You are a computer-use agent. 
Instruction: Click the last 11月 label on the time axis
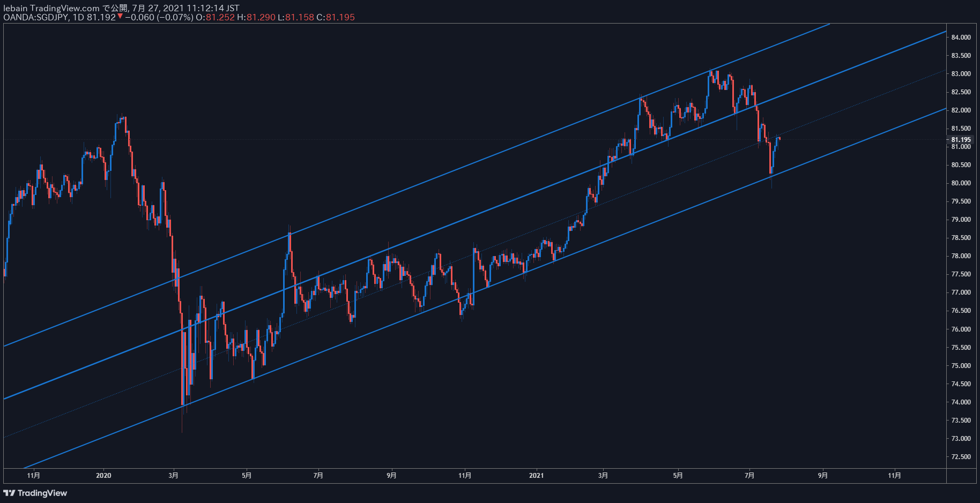[x=894, y=476]
